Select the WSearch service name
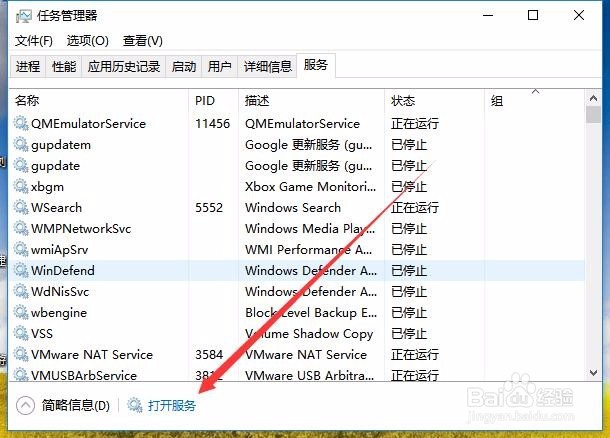 point(56,207)
